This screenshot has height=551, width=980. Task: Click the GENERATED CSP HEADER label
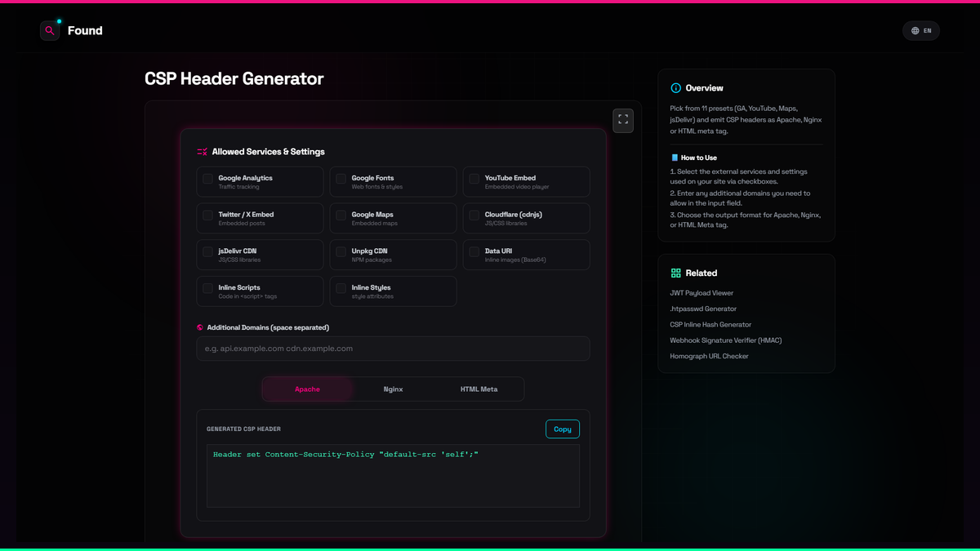point(243,429)
